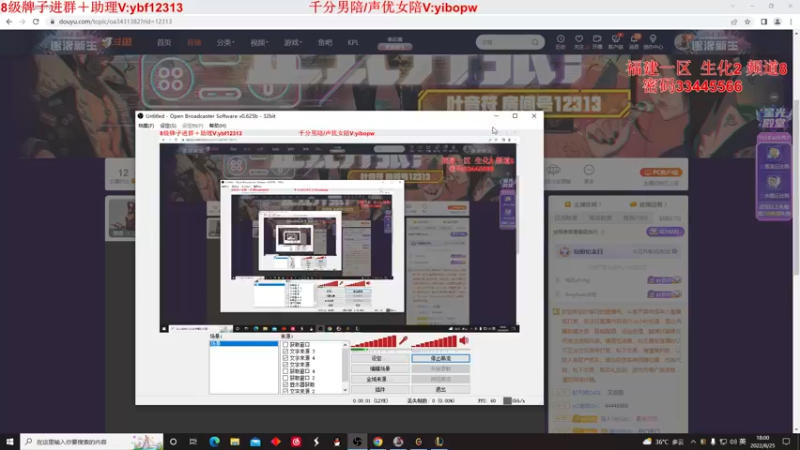Click the sources list scroll down arrow
This screenshot has width=800, height=450.
pyautogui.click(x=345, y=390)
